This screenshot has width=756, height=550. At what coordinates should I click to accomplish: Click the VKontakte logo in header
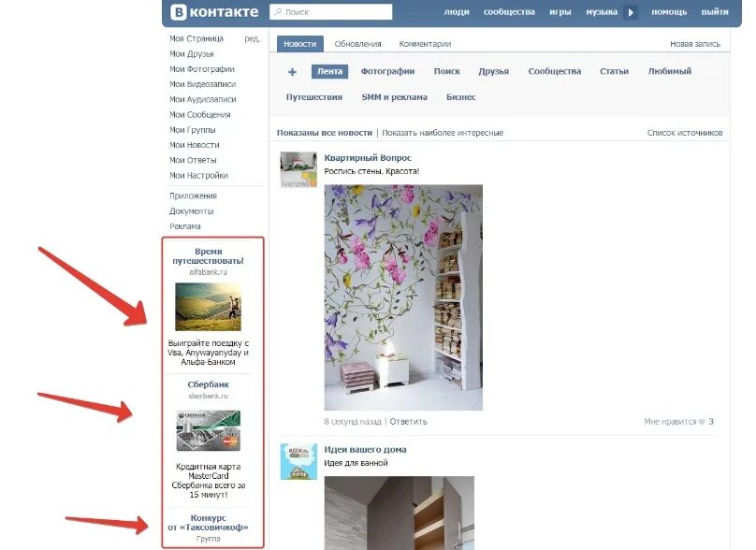point(215,12)
